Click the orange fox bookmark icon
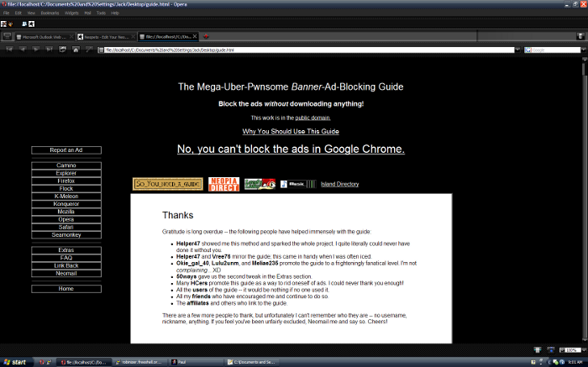588x367 pixels. (10, 24)
